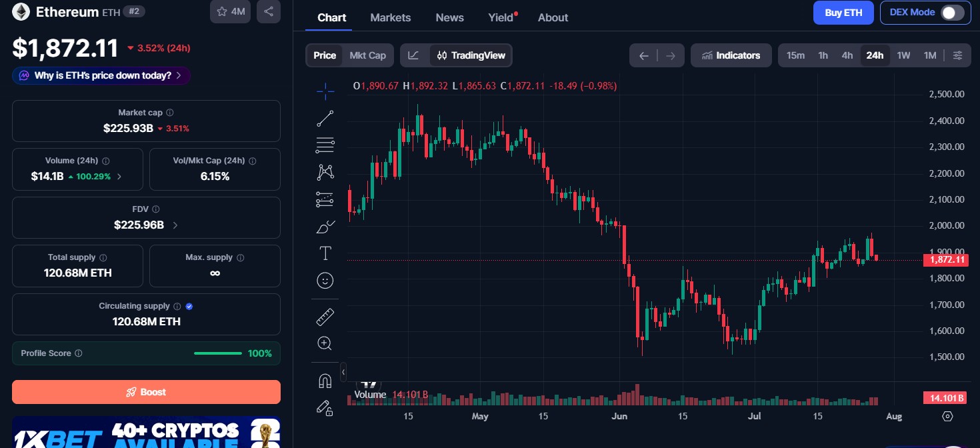Open chart display settings sliders icon
Screen dimensions: 980x448
(957, 55)
